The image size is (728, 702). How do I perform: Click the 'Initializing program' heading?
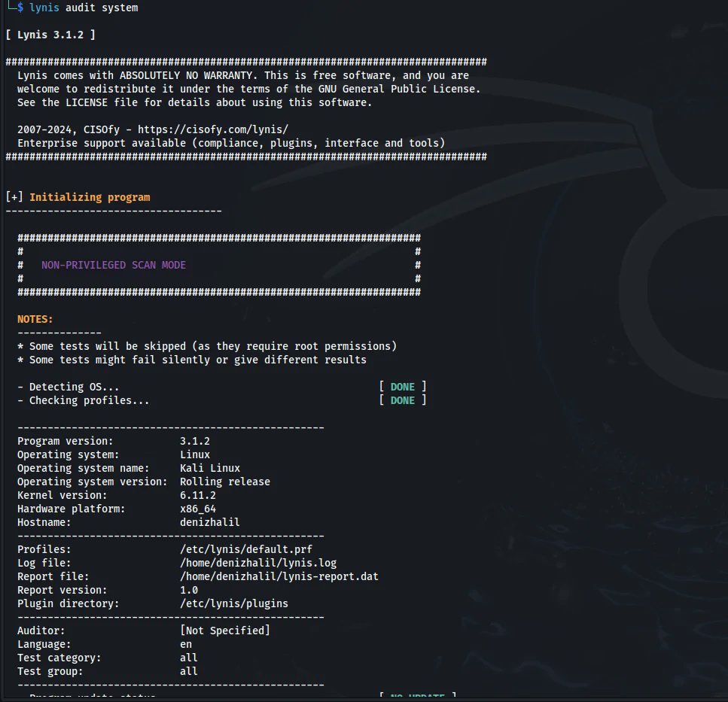(90, 197)
